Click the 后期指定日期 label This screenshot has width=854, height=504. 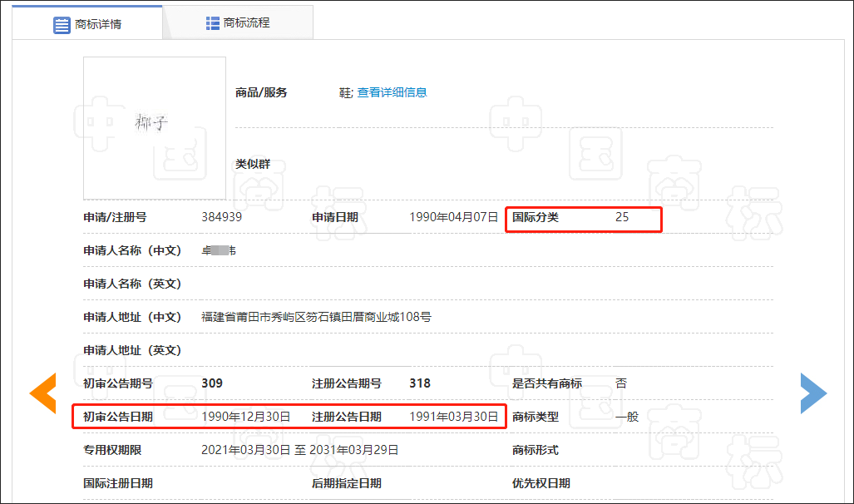347,483
